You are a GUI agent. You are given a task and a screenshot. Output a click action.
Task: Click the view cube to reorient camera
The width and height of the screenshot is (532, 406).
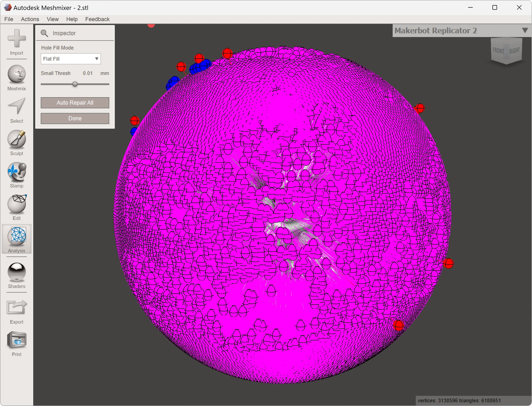[x=506, y=51]
